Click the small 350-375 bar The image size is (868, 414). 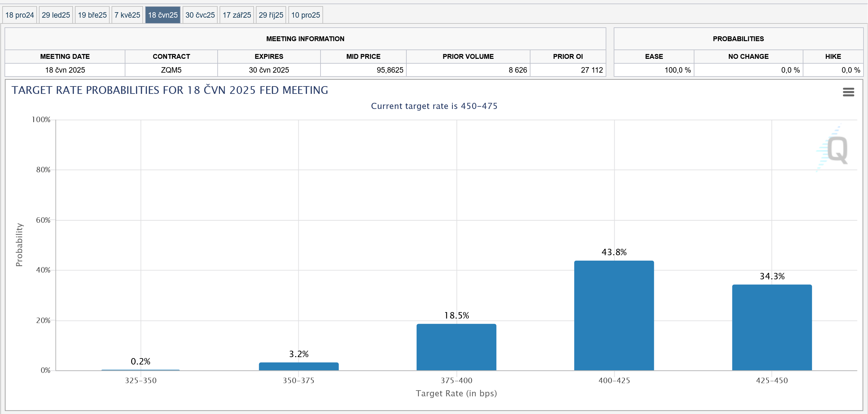click(299, 366)
